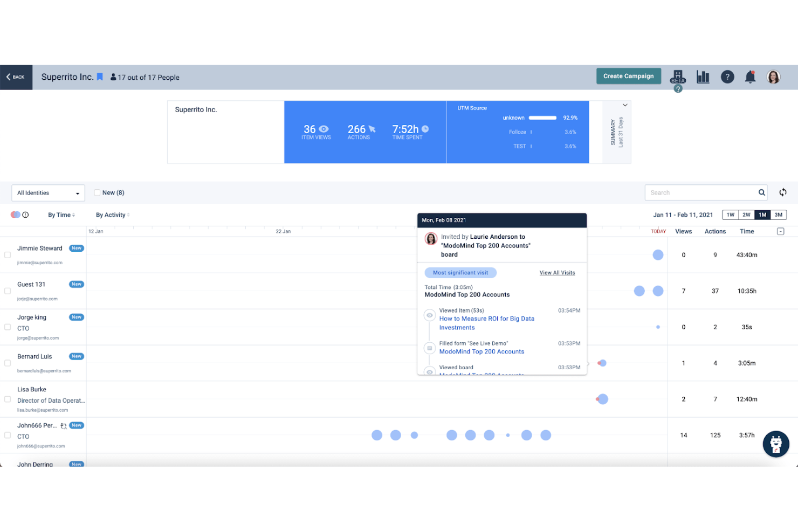Toggle the red-blue switch above the list
This screenshot has width=798, height=532.
16,215
